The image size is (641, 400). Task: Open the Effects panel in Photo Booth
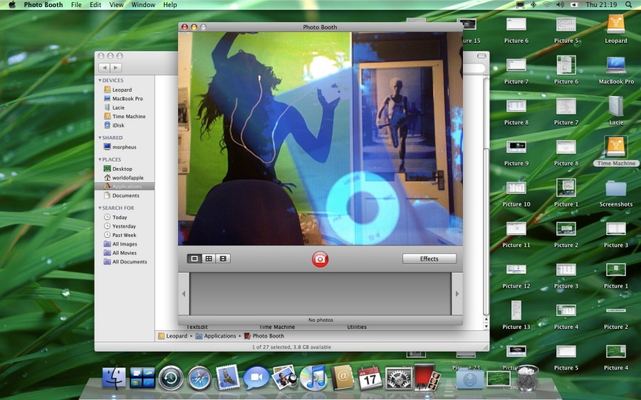click(x=429, y=258)
